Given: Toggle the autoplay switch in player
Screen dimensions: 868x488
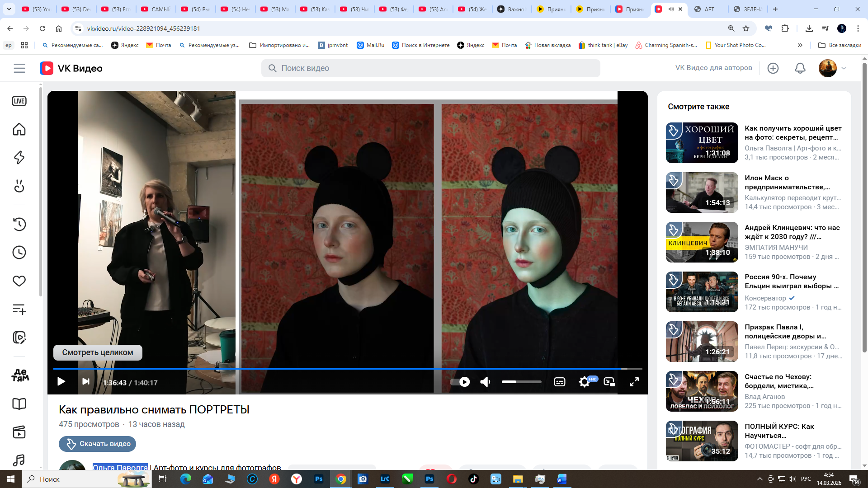Looking at the screenshot, I should [460, 382].
